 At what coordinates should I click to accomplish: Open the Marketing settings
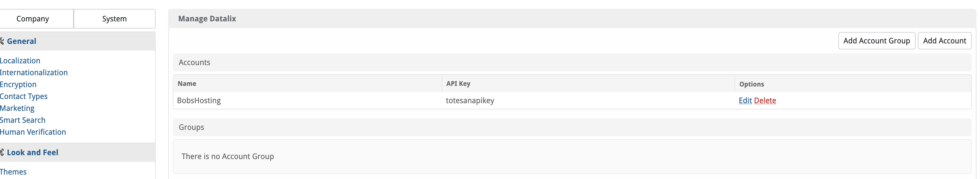coord(17,108)
